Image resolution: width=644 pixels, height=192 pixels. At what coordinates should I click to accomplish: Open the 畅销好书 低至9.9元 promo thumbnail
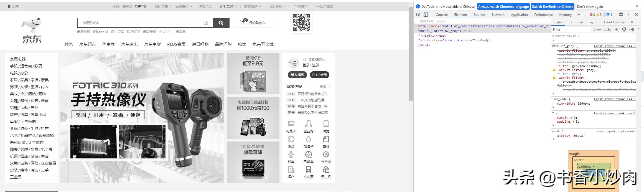point(253,74)
